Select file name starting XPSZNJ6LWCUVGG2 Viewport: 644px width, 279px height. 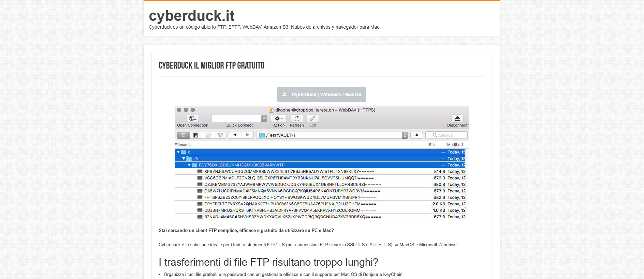click(289, 172)
